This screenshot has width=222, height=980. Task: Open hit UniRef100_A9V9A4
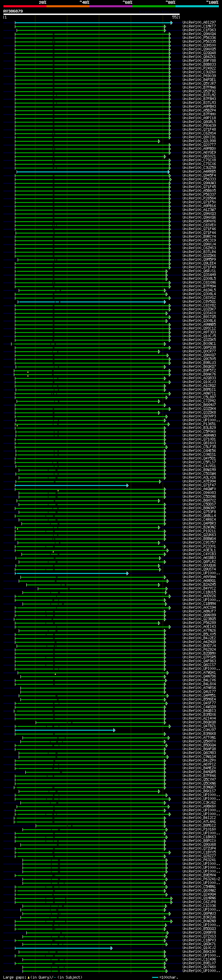(x=199, y=577)
